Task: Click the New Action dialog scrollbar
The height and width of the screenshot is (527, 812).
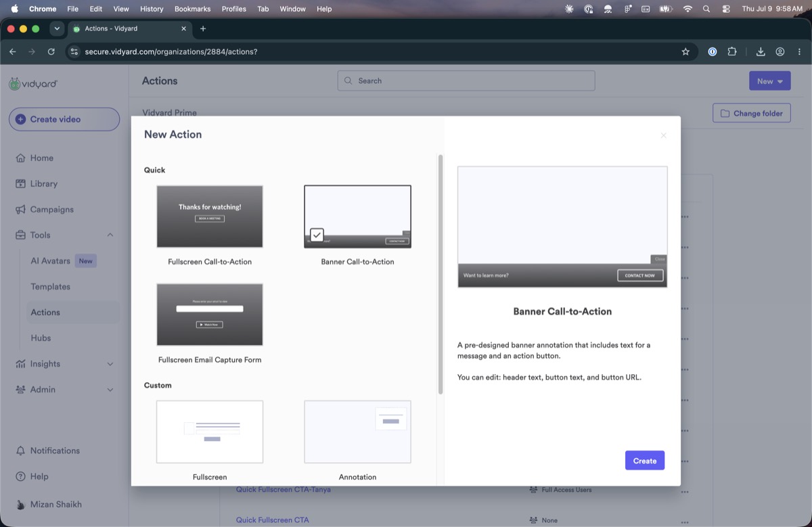Action: point(441,274)
